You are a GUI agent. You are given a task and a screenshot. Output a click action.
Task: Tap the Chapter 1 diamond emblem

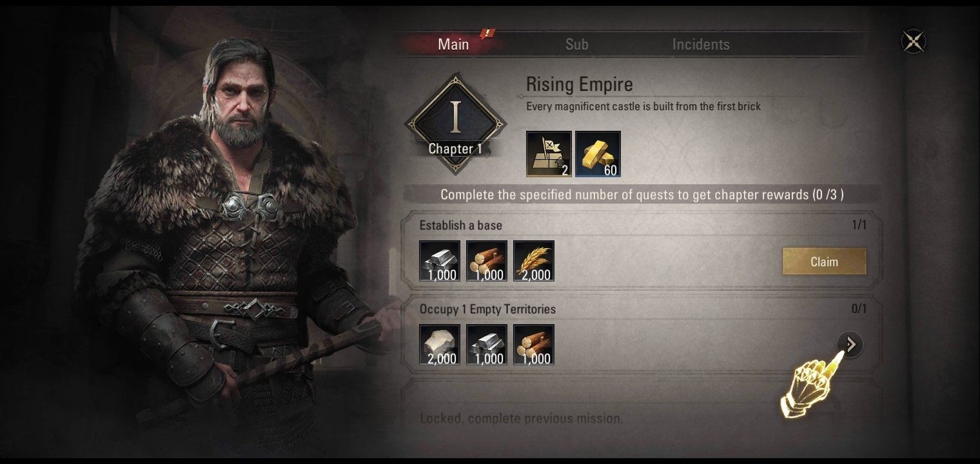click(x=456, y=124)
